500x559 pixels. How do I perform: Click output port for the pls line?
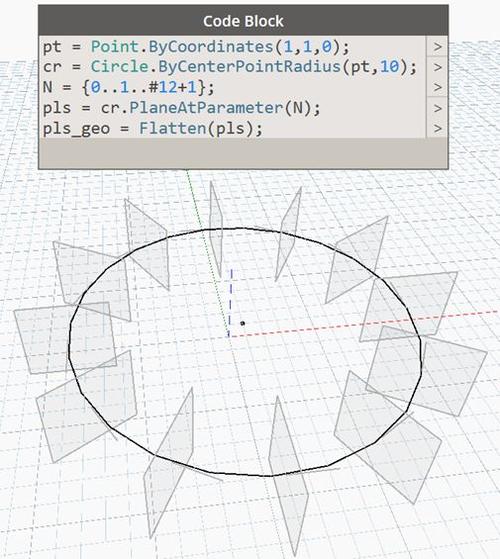[x=437, y=108]
